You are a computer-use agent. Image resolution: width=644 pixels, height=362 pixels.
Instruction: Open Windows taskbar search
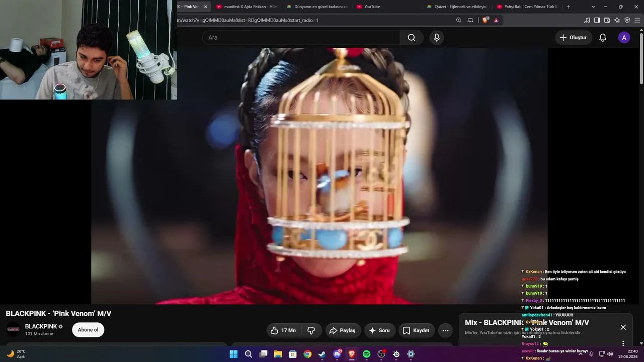(x=249, y=354)
